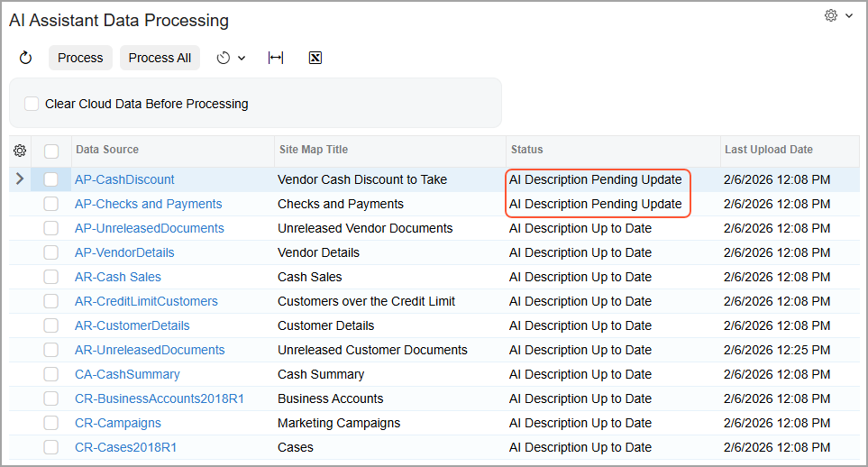Screen dimensions: 868x467
Task: Toggle the select-all header checkbox
Action: point(51,151)
